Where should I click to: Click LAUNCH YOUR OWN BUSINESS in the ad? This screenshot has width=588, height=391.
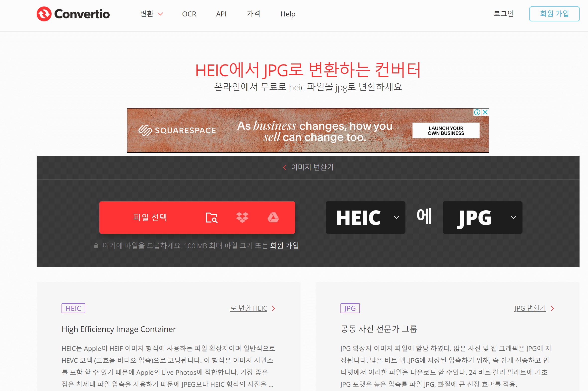[x=446, y=130]
